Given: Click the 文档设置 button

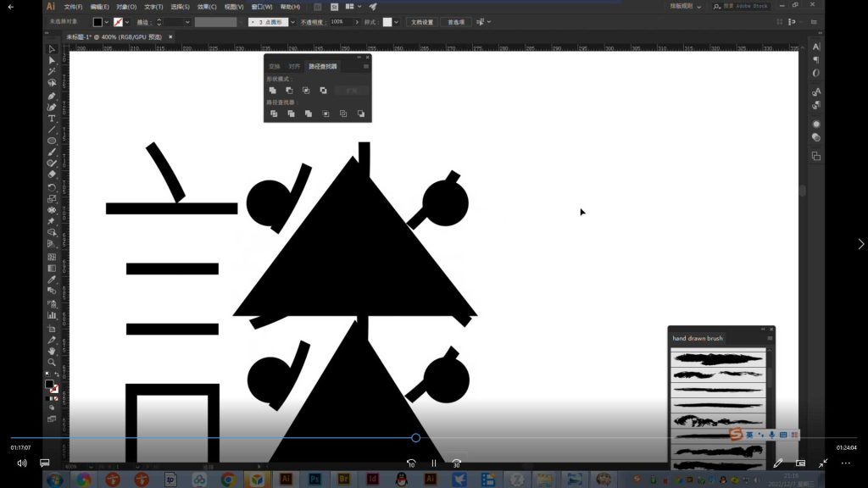Looking at the screenshot, I should pos(421,22).
